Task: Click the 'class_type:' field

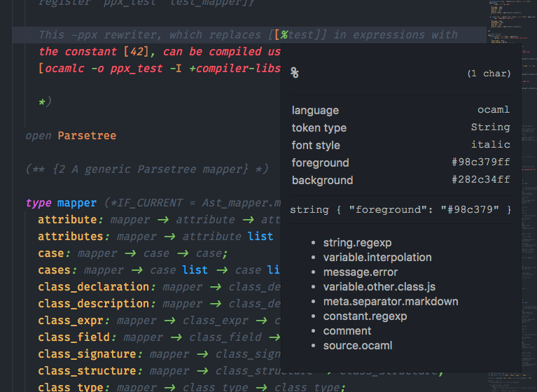Action: click(74, 387)
